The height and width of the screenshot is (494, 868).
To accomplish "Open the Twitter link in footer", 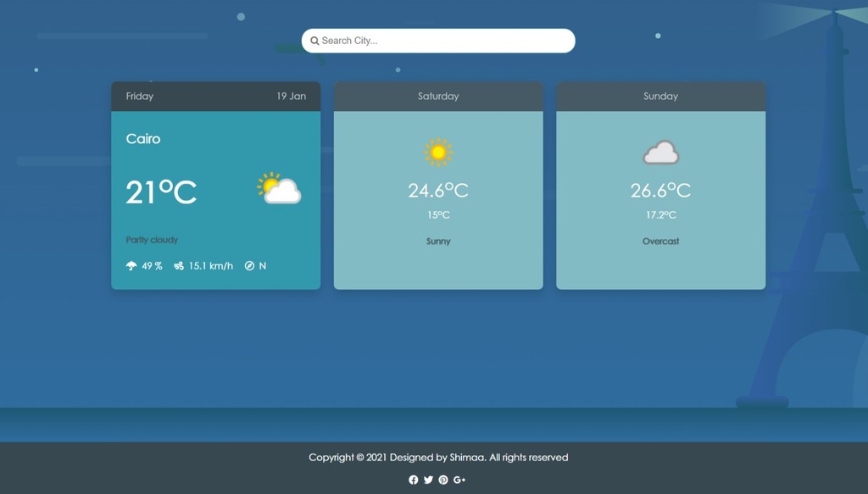I will (x=428, y=480).
